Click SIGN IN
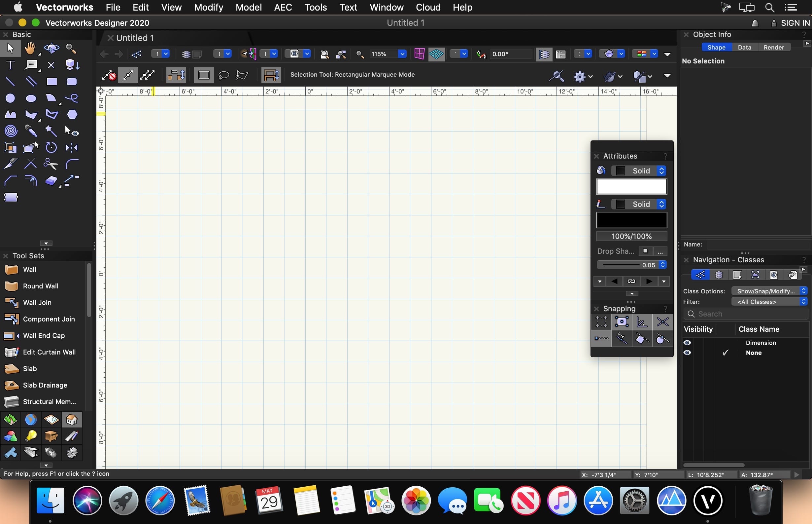 (795, 23)
